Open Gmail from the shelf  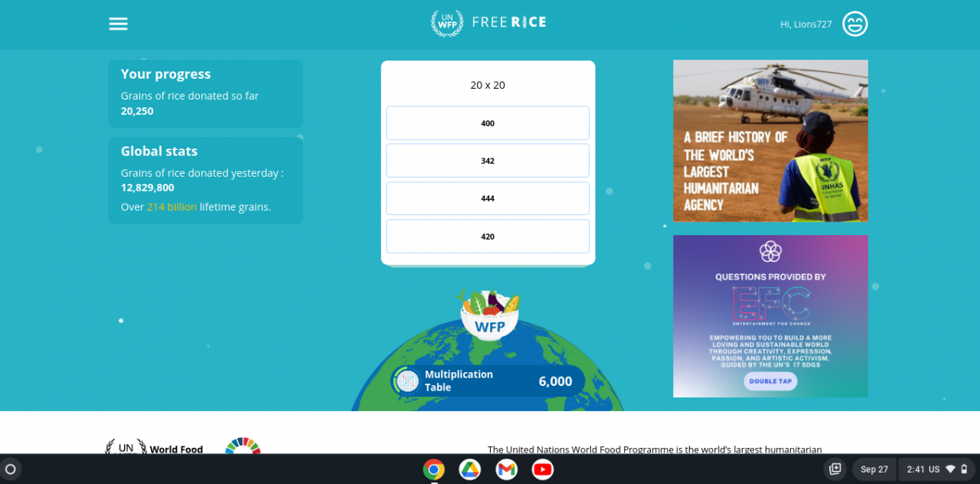click(x=506, y=469)
